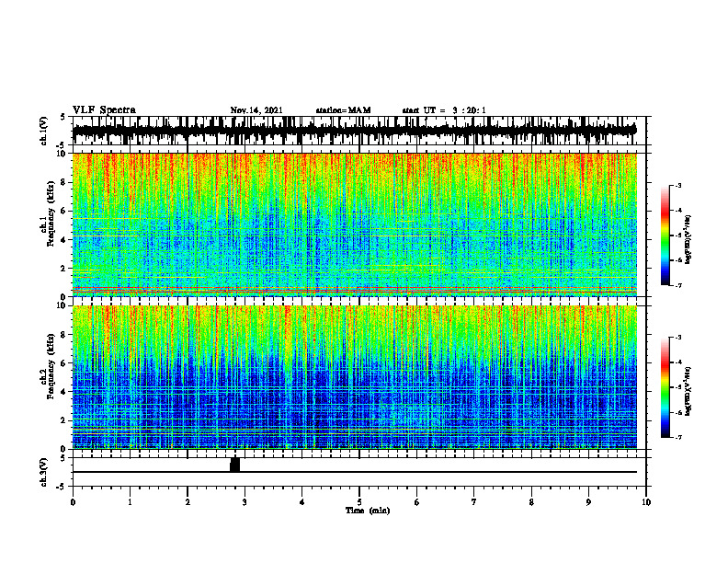The height and width of the screenshot is (563, 728).
Task: Select the "start UT = 3 :20: 1" text
Action: point(444,110)
